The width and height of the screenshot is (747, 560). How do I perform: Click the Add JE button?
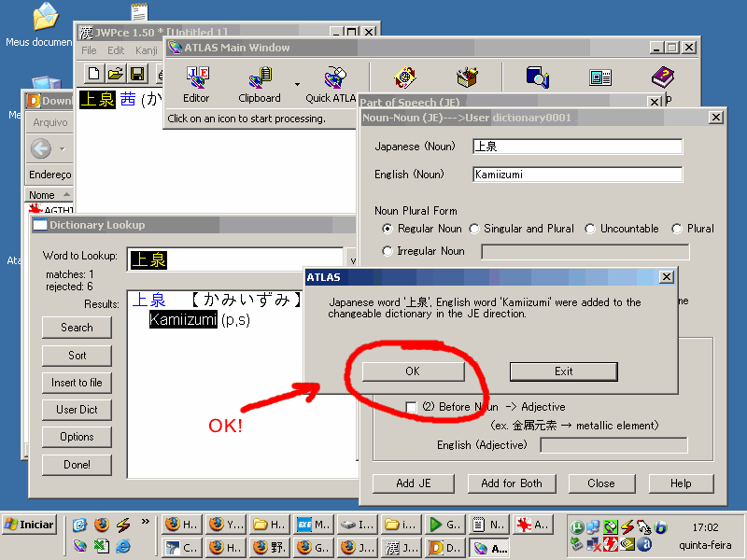pos(413,483)
